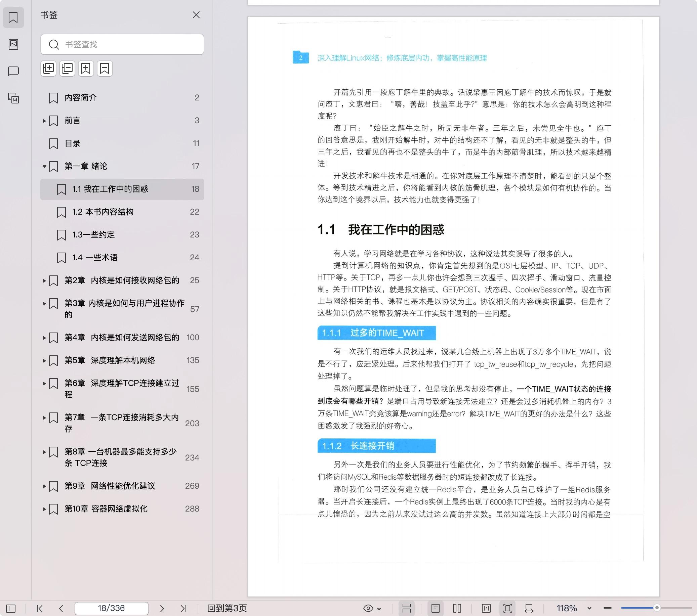Toggle the sidebar panel icon in status bar
697x616 pixels.
[x=11, y=608]
